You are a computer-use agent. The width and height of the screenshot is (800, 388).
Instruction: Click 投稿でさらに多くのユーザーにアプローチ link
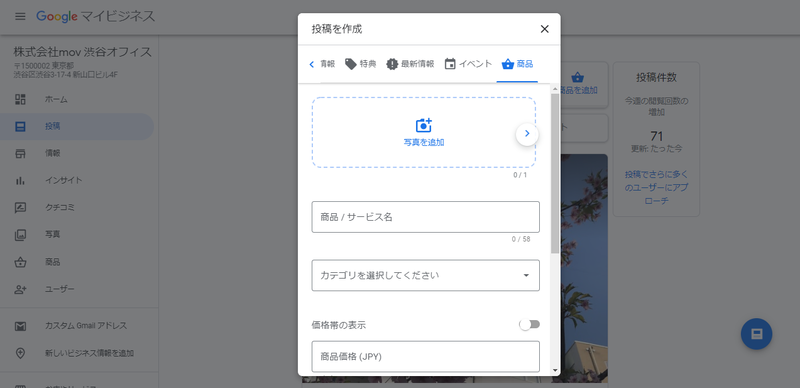click(x=656, y=187)
